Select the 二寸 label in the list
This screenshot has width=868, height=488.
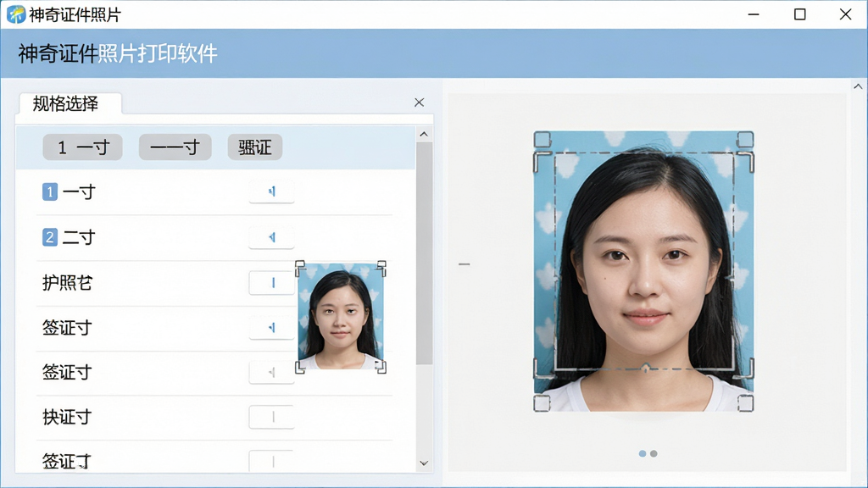[79, 237]
